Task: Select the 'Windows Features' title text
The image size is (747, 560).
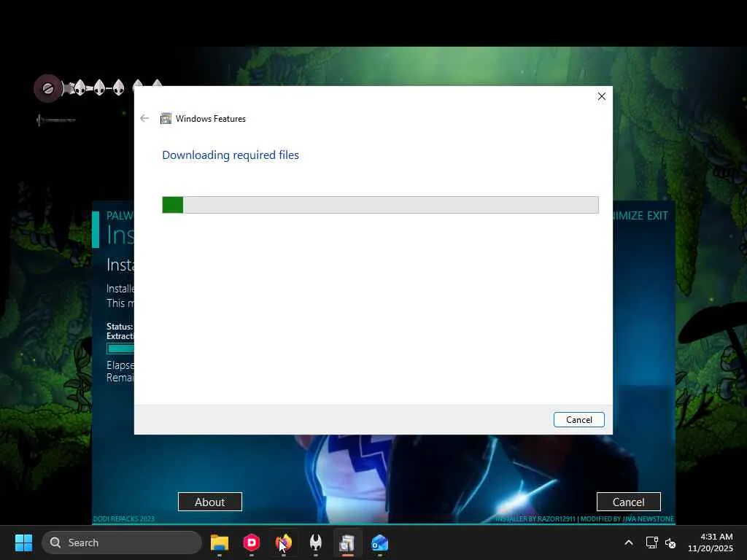Action: [211, 119]
